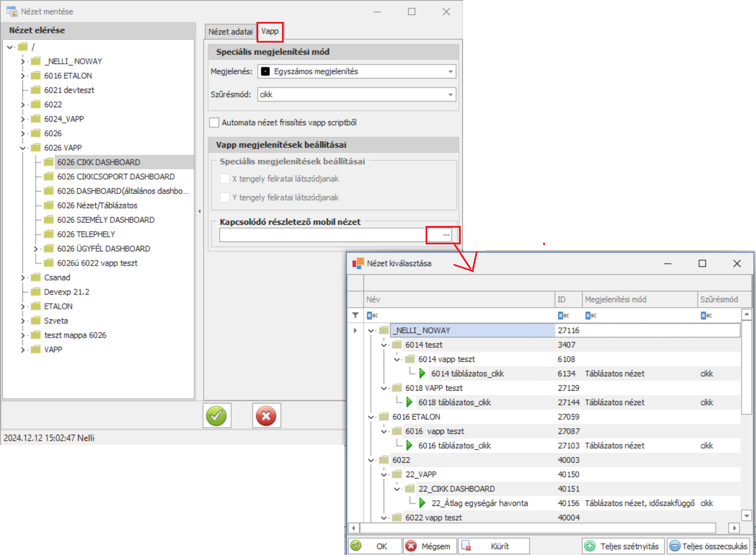Click green arrow icon for 6014 táblázatos_cikk
Screen dimensions: 756x555
coord(422,373)
